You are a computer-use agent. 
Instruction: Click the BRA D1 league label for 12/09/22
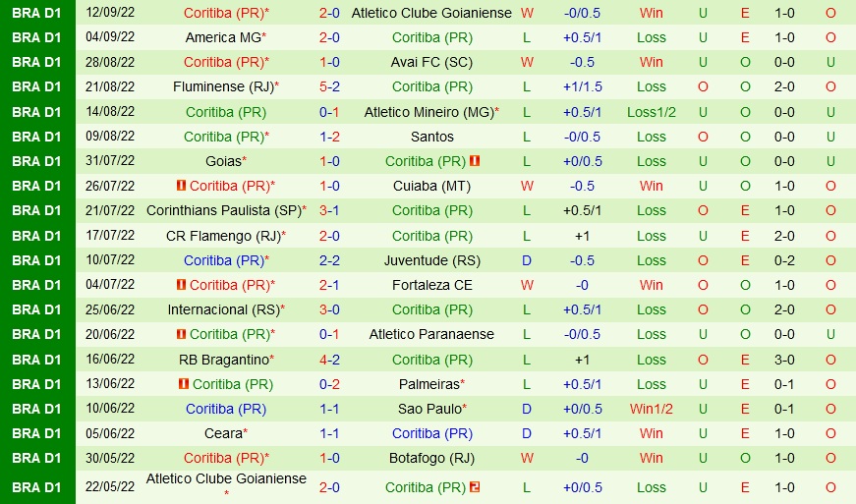point(37,13)
